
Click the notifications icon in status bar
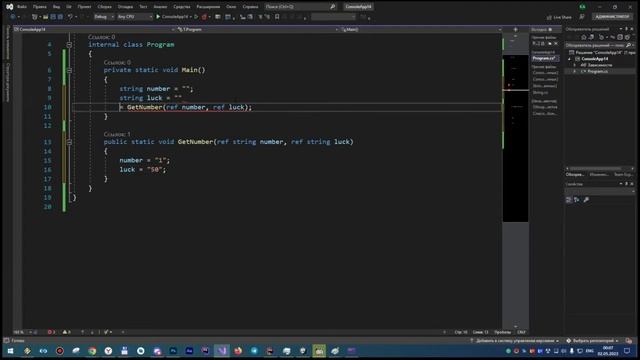point(629,340)
